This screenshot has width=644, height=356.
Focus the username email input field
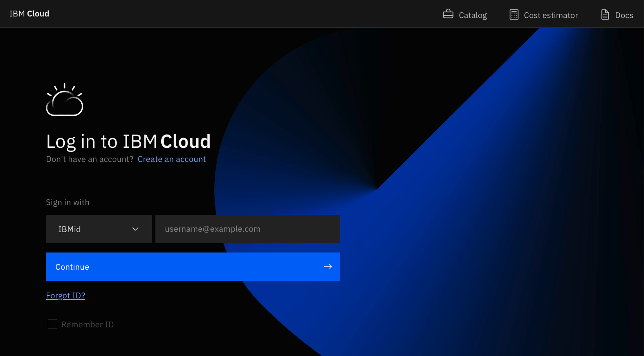tap(248, 229)
